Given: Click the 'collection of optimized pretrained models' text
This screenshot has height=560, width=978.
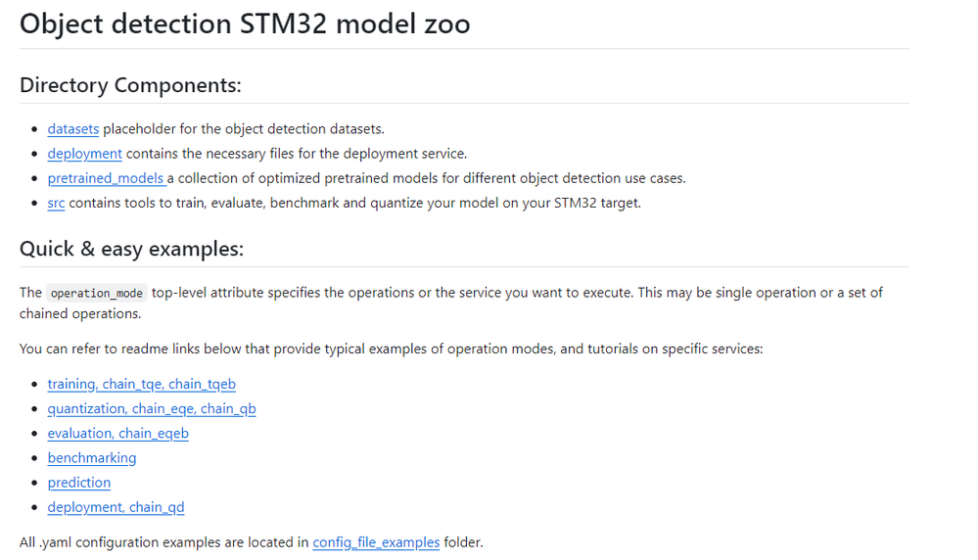Looking at the screenshot, I should [431, 178].
